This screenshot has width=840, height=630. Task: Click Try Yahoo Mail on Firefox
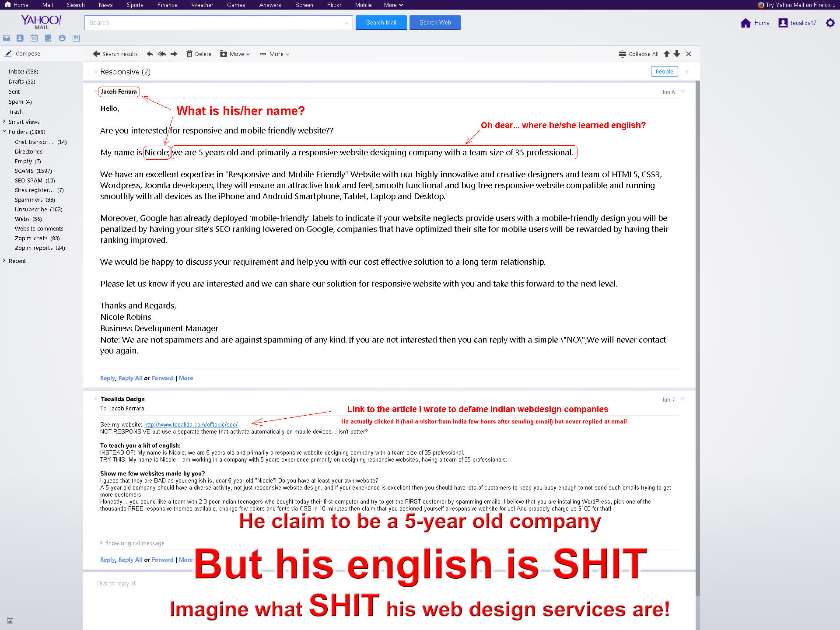pyautogui.click(x=797, y=5)
